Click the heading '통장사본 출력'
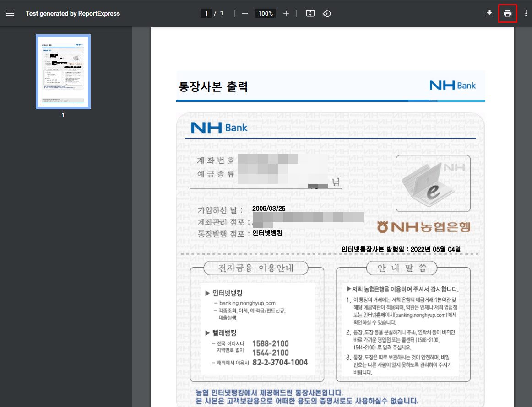 click(x=213, y=87)
